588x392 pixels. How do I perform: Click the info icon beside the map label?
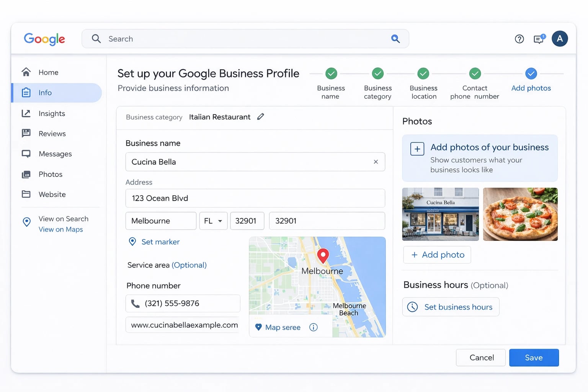[x=314, y=327]
